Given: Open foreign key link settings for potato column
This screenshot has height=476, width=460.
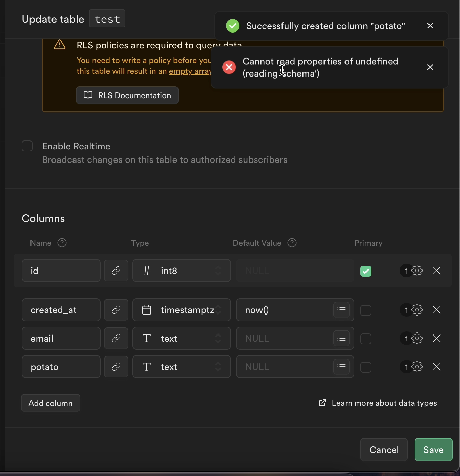Looking at the screenshot, I should point(116,367).
